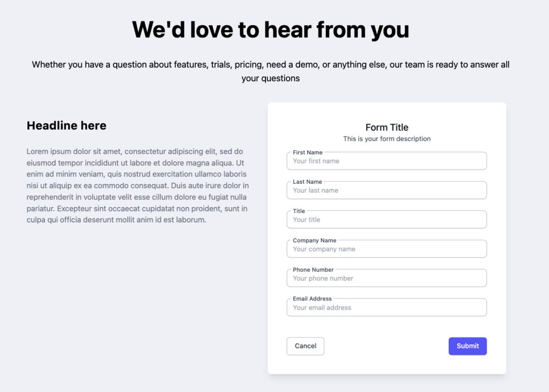
Task: Click the small 'Title' field label
Action: [x=299, y=211]
